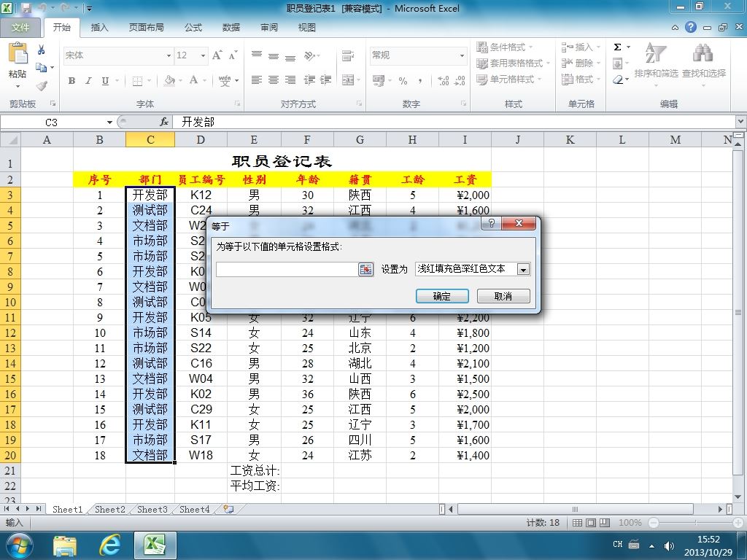Toggle Wrap Text icon
The image size is (747, 560).
click(348, 55)
